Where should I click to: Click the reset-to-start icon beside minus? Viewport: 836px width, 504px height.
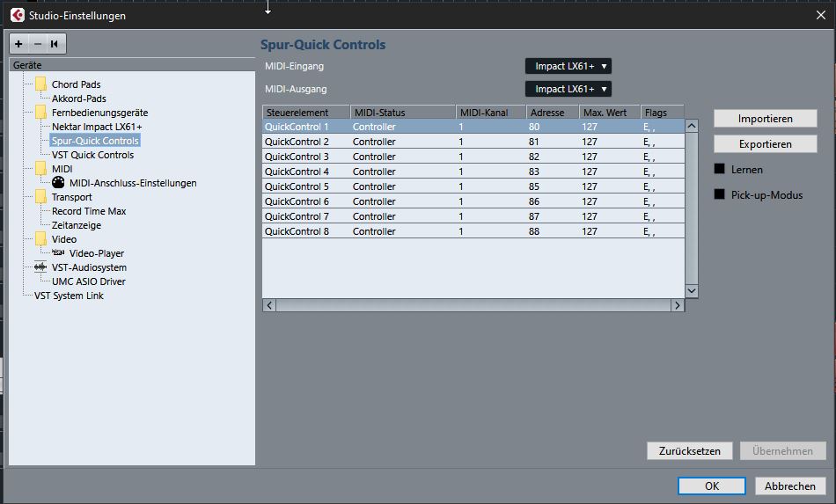click(55, 44)
